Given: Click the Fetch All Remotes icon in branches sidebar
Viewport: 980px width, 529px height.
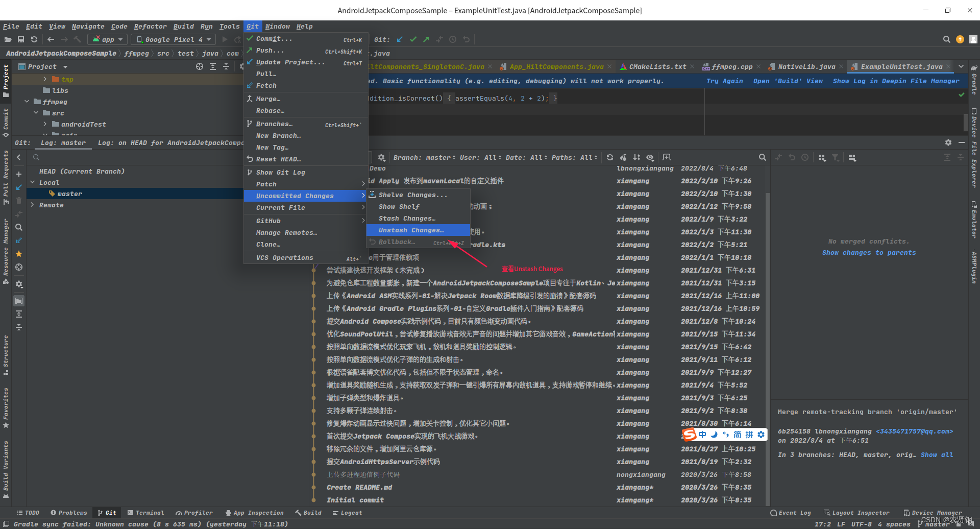Looking at the screenshot, I should click(x=19, y=241).
